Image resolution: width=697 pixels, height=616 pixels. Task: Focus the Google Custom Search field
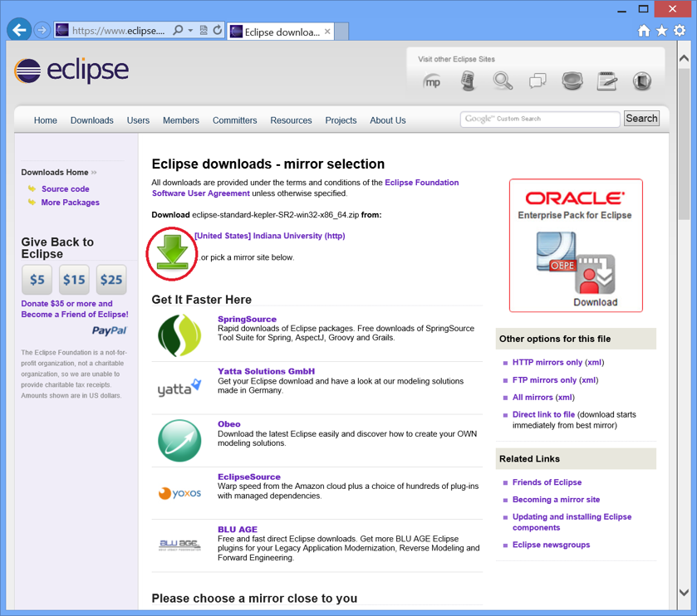[540, 119]
